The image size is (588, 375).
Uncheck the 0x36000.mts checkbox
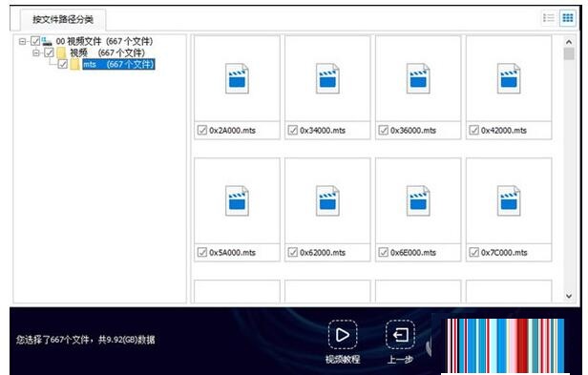tap(384, 130)
